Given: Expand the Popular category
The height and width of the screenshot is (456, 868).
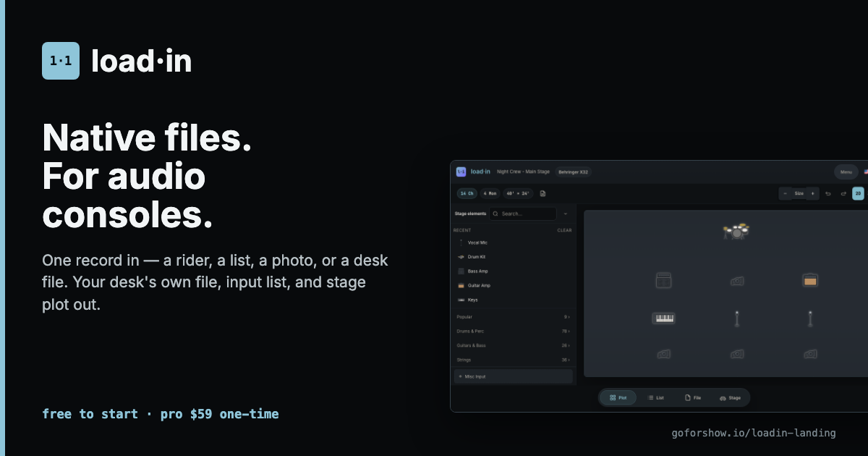Looking at the screenshot, I should click(513, 317).
